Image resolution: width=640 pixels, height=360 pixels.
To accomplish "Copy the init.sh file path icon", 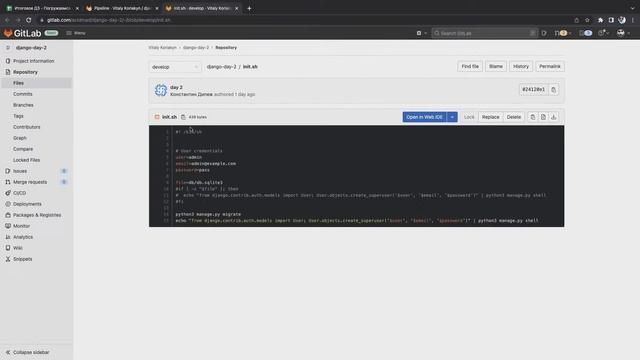I will [x=183, y=117].
